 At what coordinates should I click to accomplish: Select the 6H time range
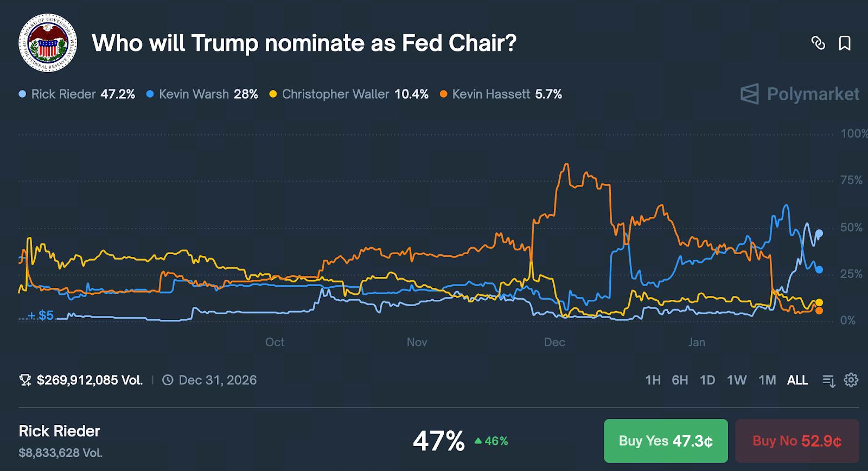(x=680, y=380)
